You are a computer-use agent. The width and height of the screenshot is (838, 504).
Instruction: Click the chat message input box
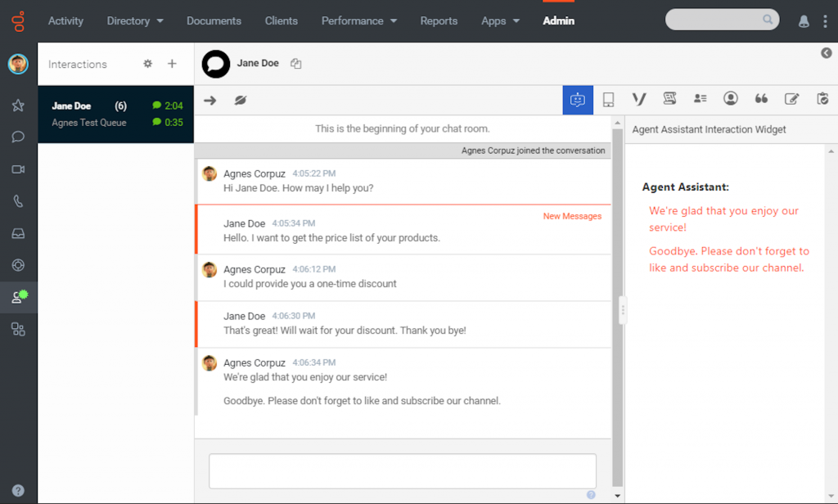coord(403,470)
